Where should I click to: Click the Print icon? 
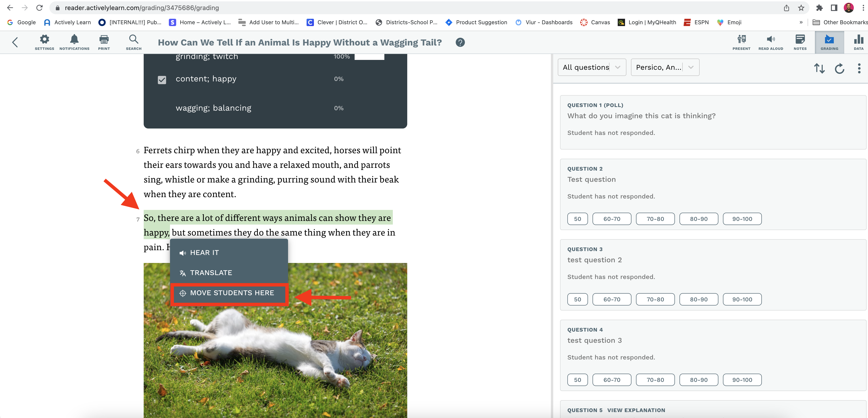pos(104,43)
